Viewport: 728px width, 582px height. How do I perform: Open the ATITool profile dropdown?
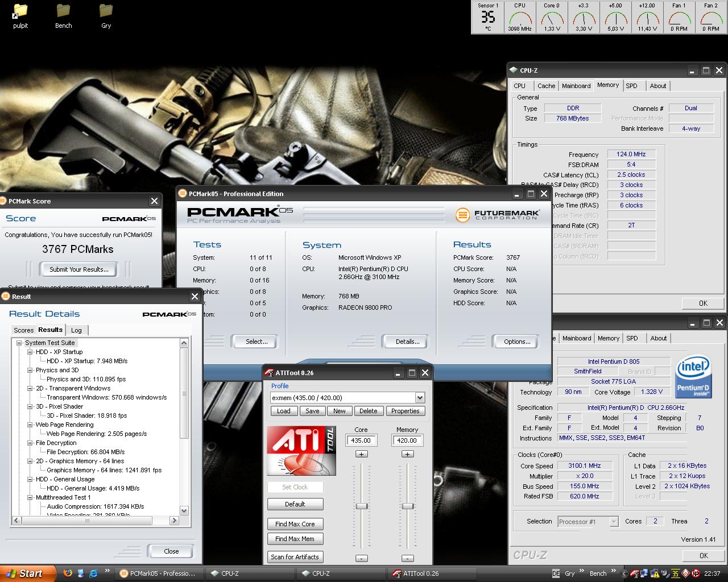click(x=419, y=398)
